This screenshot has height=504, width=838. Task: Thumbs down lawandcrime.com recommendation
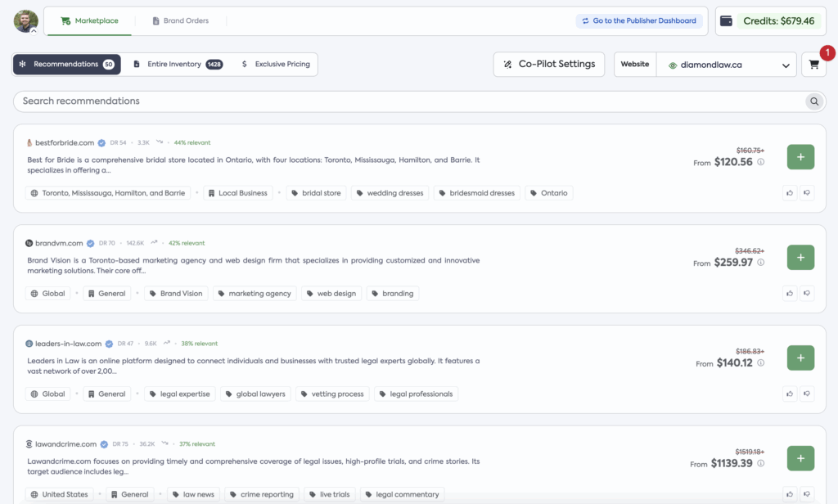807,494
